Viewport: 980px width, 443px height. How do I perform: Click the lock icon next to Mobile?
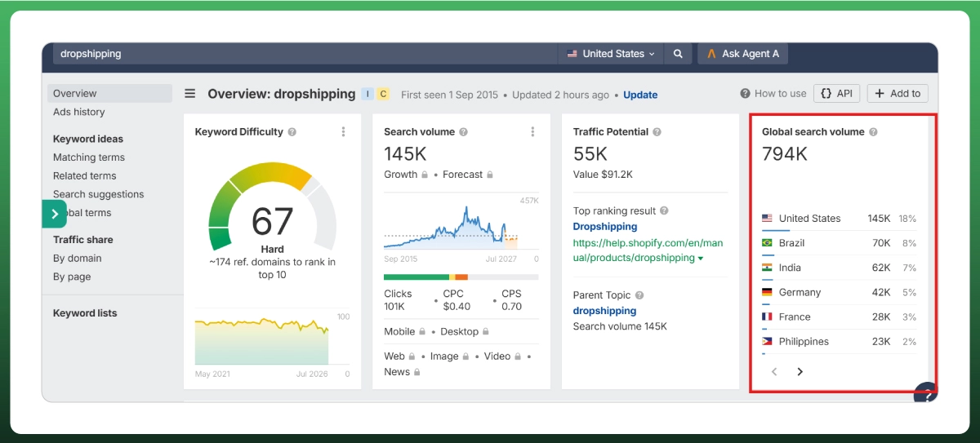point(422,332)
